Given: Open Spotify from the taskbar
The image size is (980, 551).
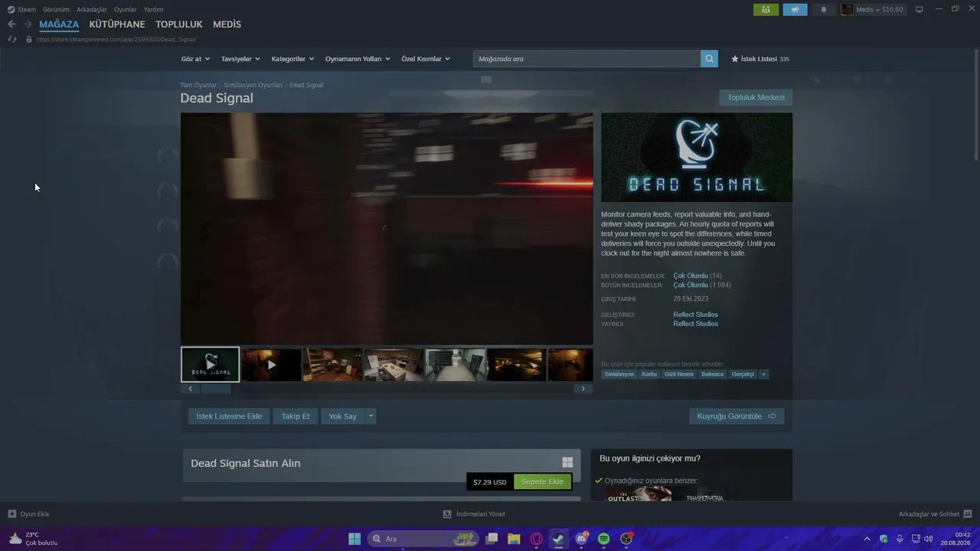Looking at the screenshot, I should 603,539.
